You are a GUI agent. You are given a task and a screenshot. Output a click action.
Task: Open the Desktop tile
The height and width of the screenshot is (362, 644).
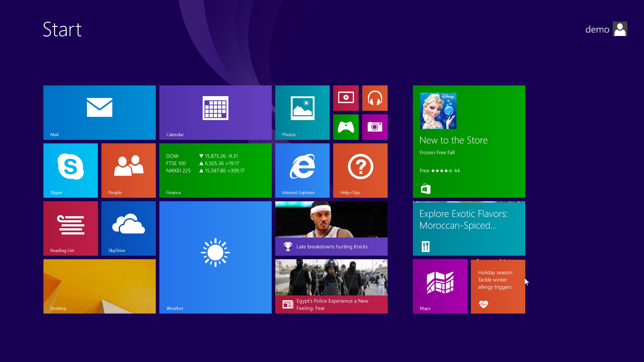click(99, 286)
